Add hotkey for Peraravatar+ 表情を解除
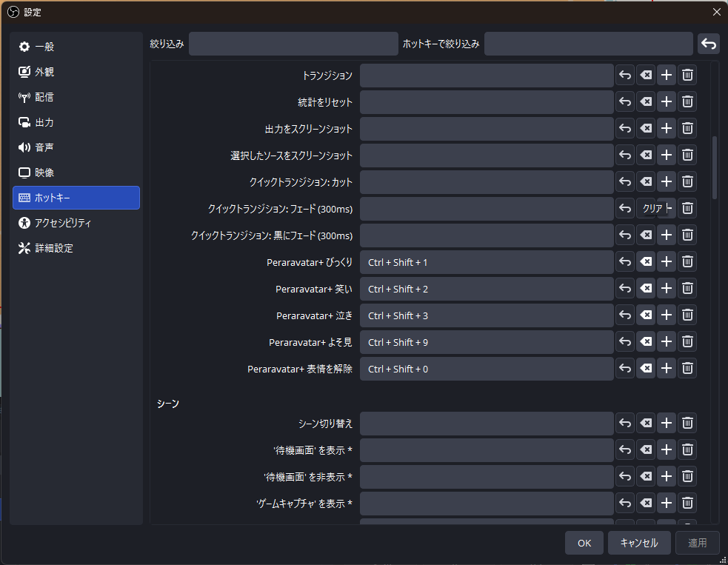 (x=667, y=369)
